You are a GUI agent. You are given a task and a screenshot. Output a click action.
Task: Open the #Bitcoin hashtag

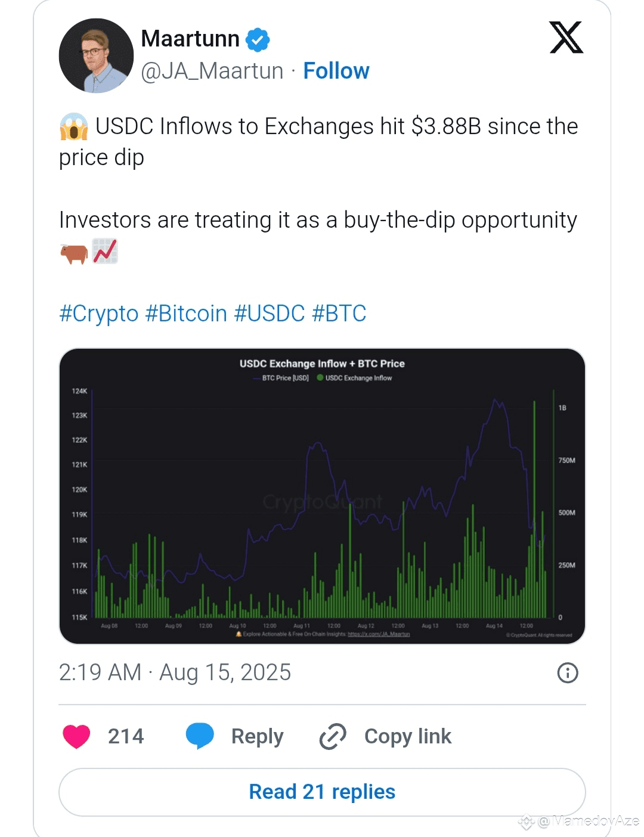coord(186,313)
